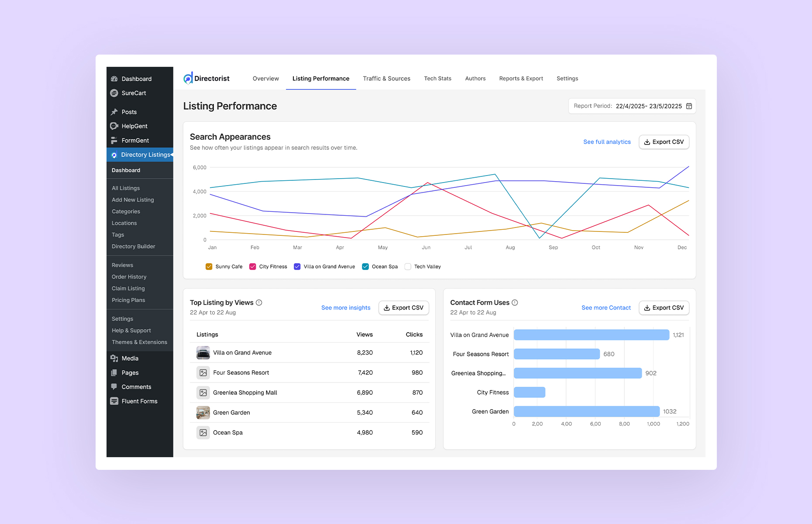812x524 pixels.
Task: Open the Comments bubble icon
Action: (x=114, y=386)
